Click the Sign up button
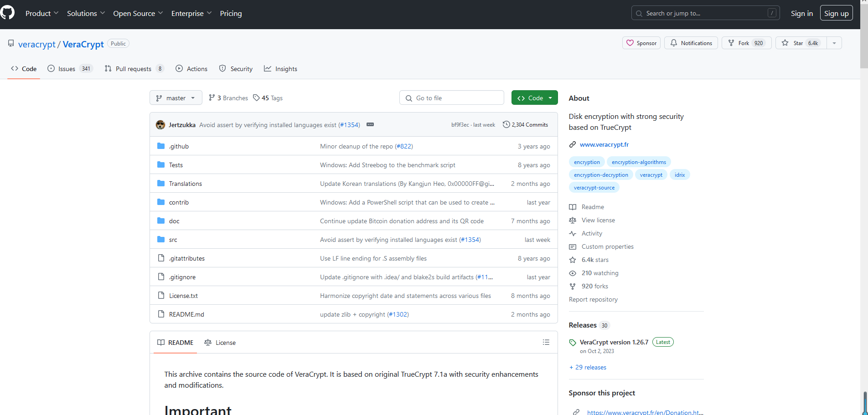This screenshot has height=415, width=868. (836, 13)
